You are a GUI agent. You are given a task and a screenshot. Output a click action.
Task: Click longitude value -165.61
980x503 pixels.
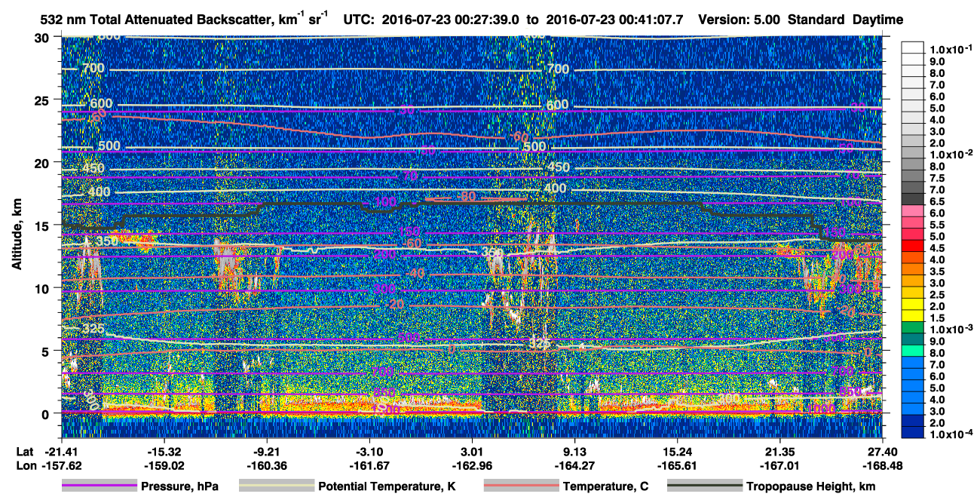(678, 465)
